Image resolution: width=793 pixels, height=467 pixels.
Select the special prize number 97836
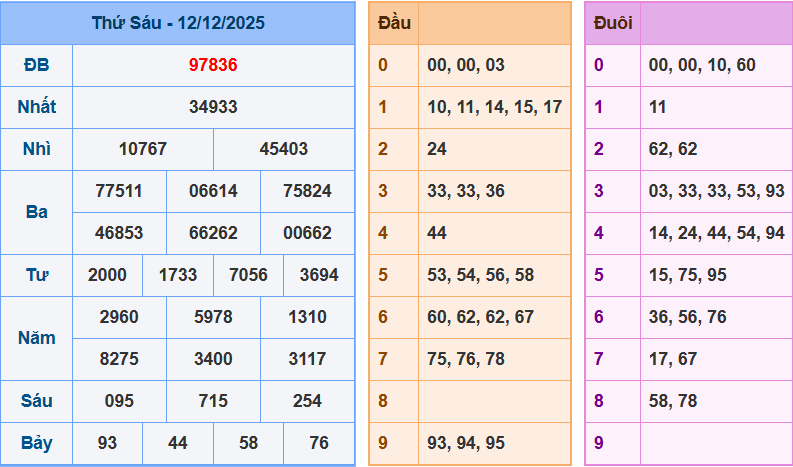[213, 65]
